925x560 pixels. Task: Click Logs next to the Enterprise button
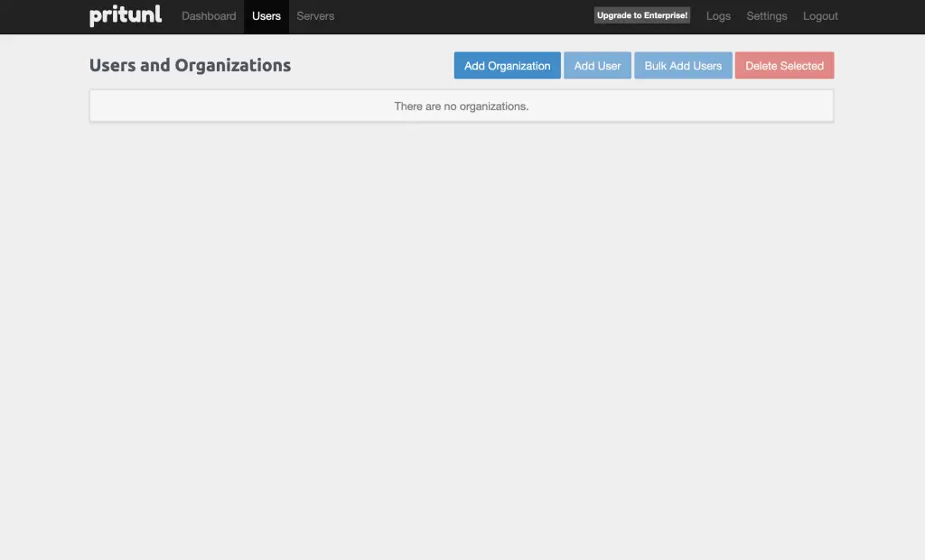coord(718,15)
